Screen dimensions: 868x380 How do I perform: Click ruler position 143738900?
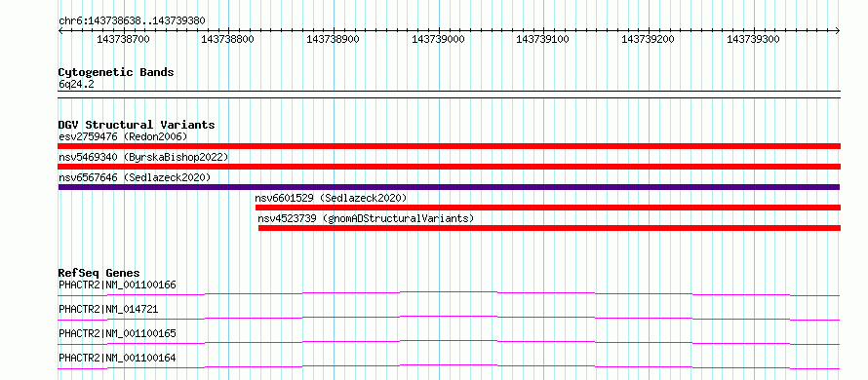[334, 39]
